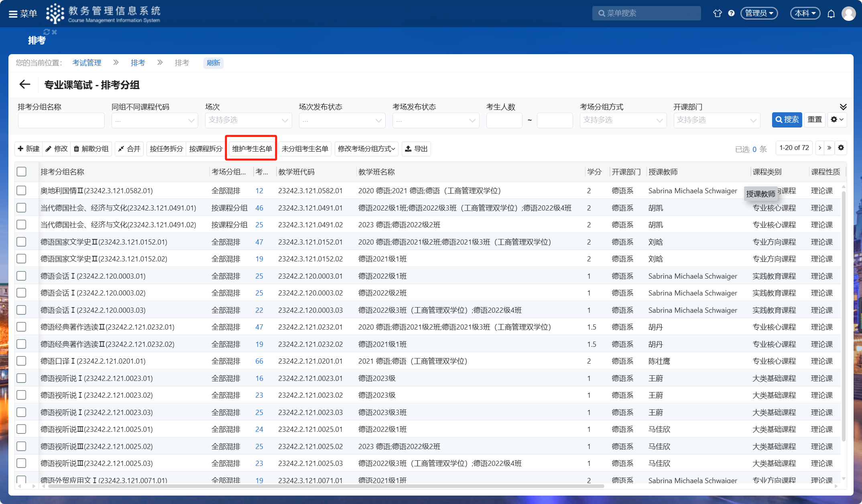Click the theme shirt icon
This screenshot has height=504, width=862.
717,13
